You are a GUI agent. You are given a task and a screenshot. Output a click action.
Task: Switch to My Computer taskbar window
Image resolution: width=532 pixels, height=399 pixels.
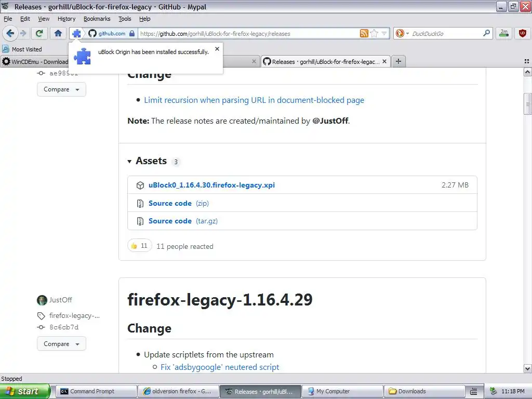click(342, 392)
